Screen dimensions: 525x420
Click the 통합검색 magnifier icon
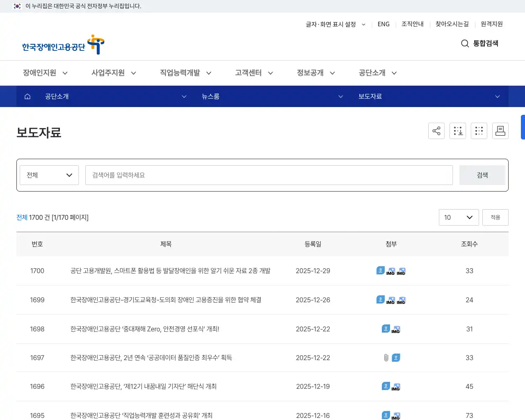(x=464, y=43)
